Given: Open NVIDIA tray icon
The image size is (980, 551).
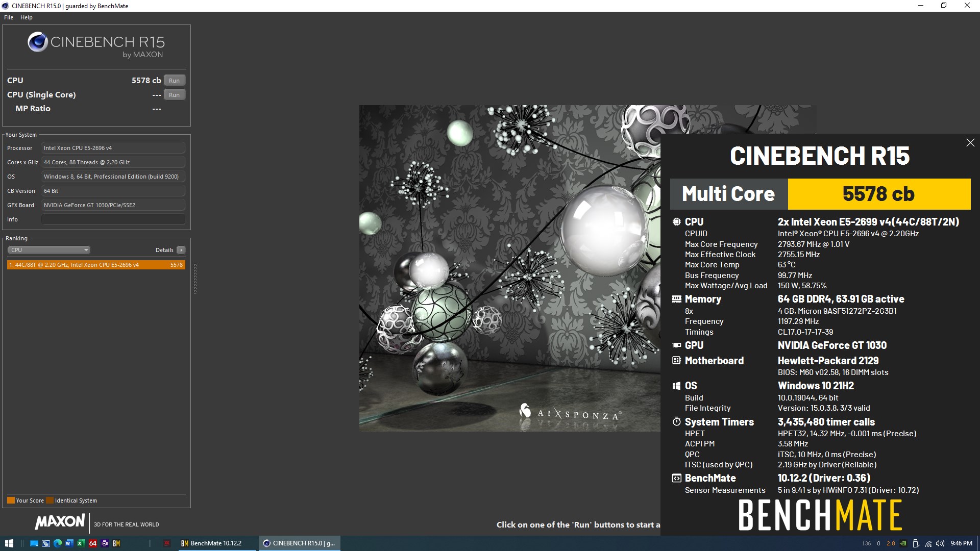Looking at the screenshot, I should click(x=903, y=543).
